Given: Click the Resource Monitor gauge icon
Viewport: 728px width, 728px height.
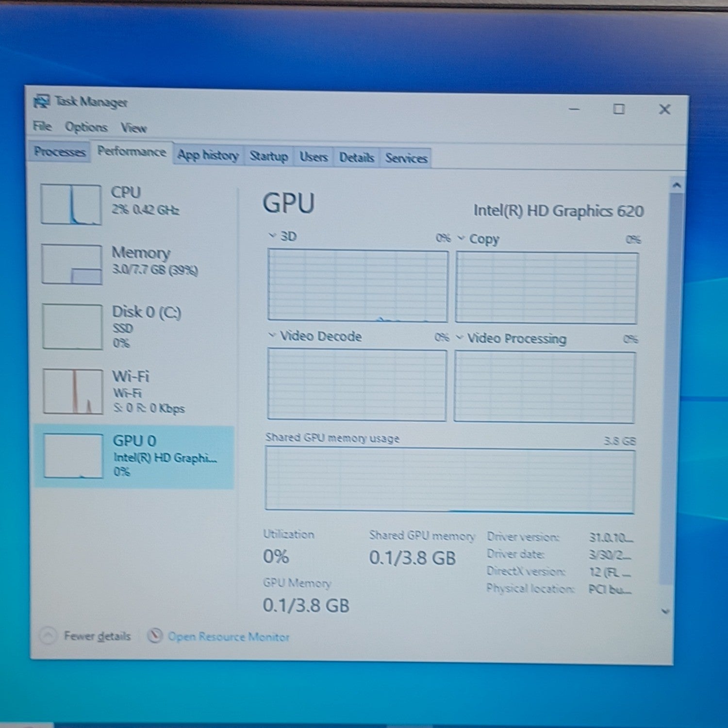Looking at the screenshot, I should [x=154, y=635].
